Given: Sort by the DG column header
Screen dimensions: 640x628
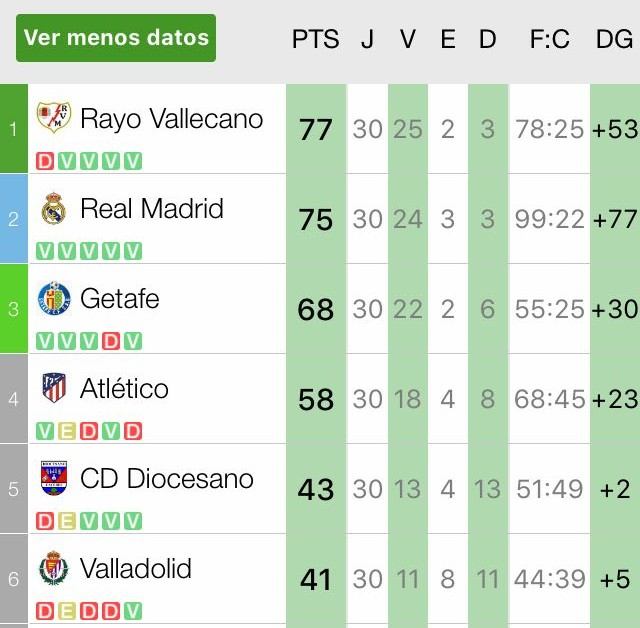Looking at the screenshot, I should click(x=614, y=39).
